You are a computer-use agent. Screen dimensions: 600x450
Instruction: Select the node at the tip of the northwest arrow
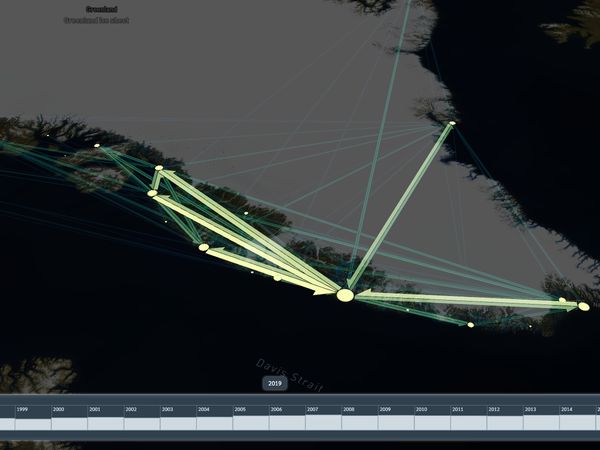[158, 168]
